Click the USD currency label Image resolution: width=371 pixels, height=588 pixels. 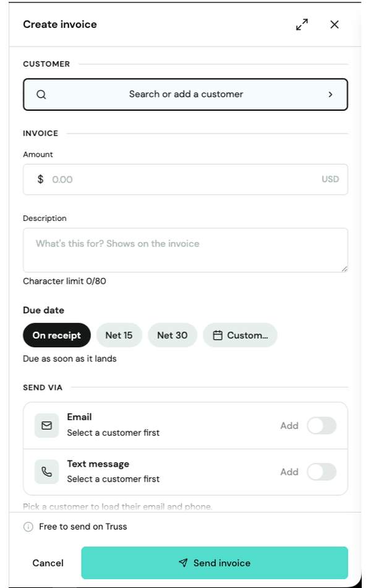[330, 179]
